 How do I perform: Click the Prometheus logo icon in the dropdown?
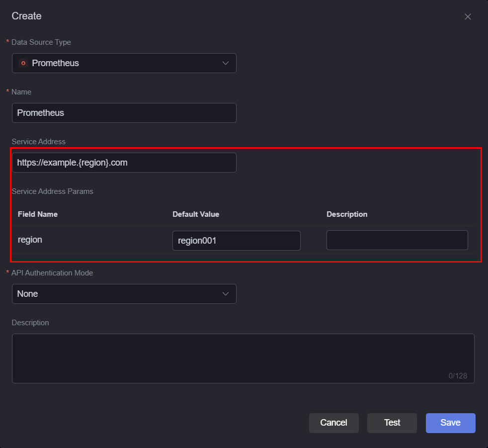23,63
